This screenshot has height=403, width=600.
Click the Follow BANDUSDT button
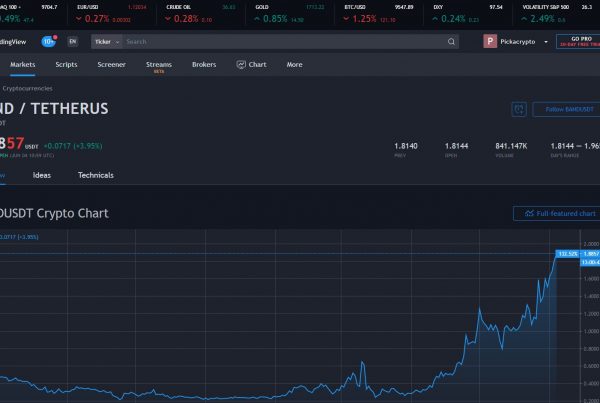(567, 109)
